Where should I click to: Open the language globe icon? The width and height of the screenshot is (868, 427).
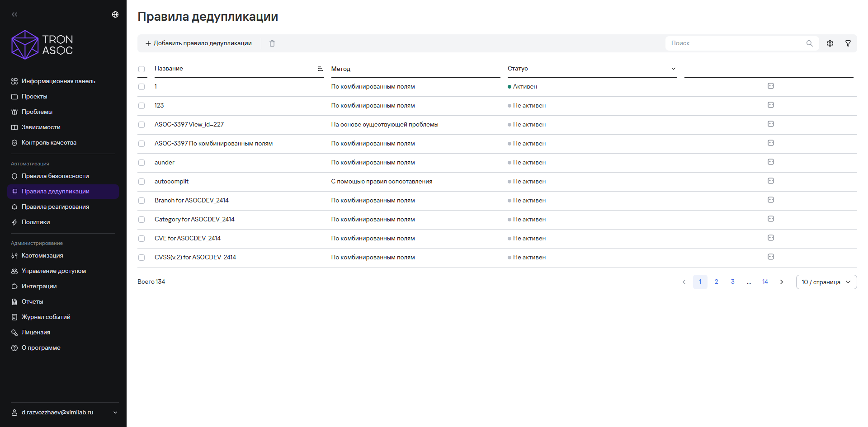115,14
